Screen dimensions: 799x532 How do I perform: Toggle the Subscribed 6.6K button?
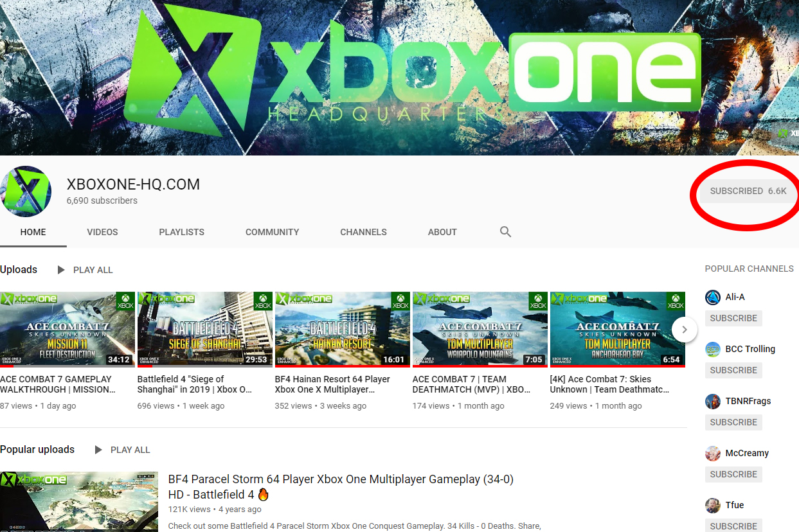(x=748, y=191)
